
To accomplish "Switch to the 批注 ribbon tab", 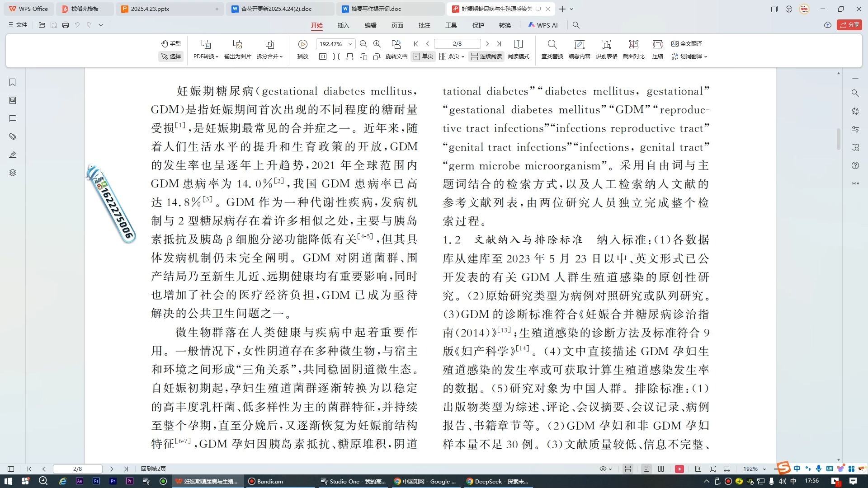I will pos(424,25).
